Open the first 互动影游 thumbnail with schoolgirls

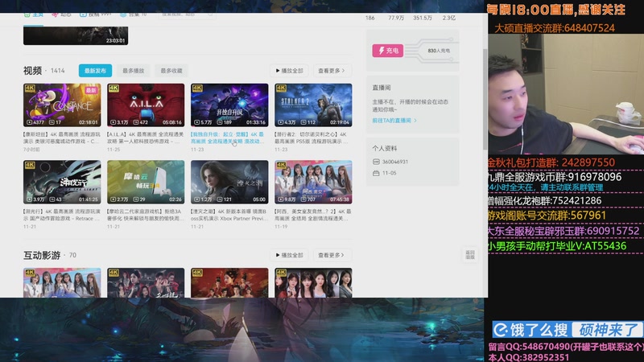pyautogui.click(x=62, y=283)
